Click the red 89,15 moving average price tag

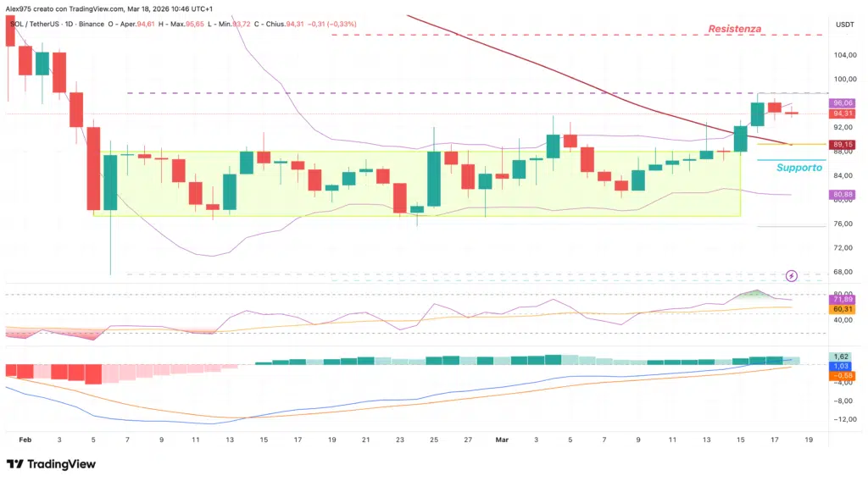coord(843,145)
